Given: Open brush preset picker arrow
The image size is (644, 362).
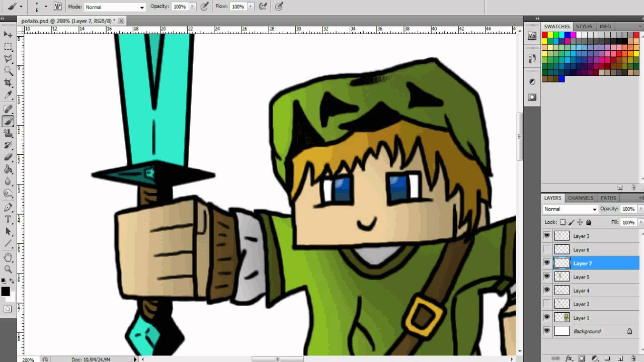Looking at the screenshot, I should pyautogui.click(x=46, y=7).
